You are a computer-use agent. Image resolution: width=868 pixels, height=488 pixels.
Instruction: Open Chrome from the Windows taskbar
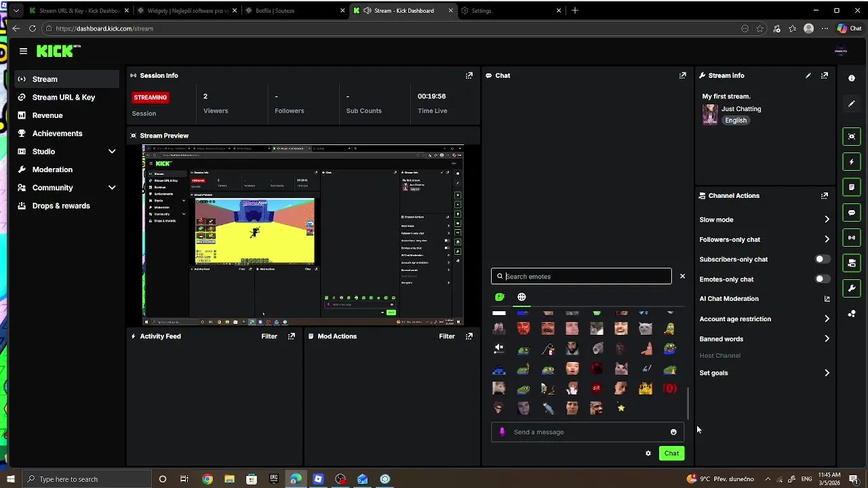(208, 479)
